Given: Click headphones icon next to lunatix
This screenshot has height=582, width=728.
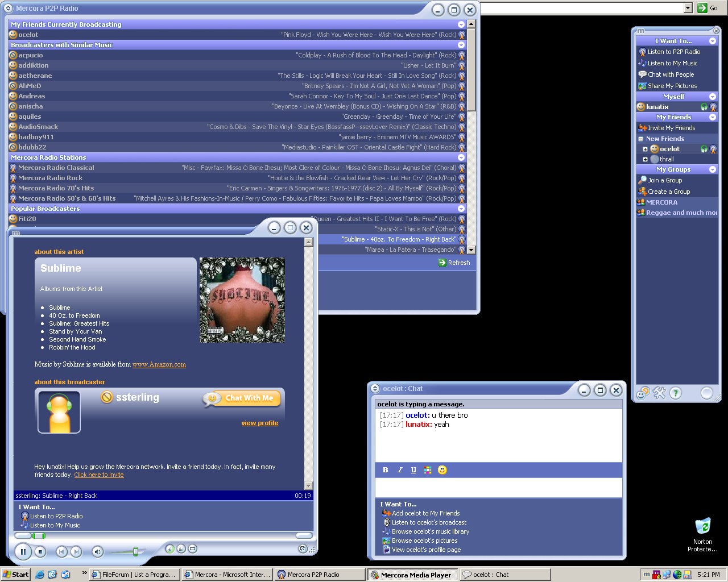Looking at the screenshot, I should [x=704, y=107].
